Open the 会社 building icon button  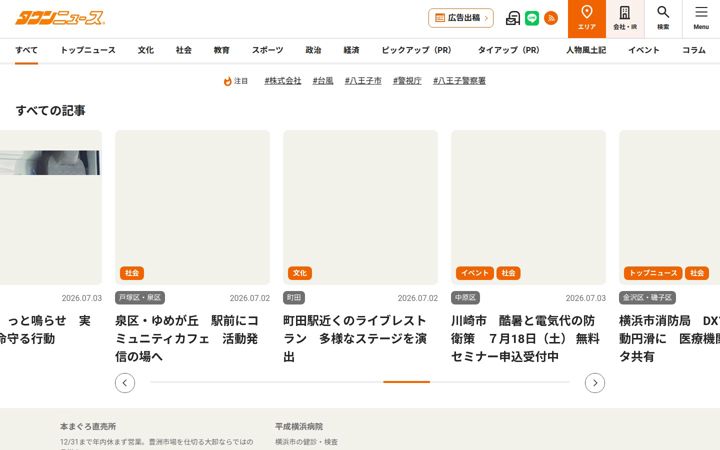(x=625, y=19)
